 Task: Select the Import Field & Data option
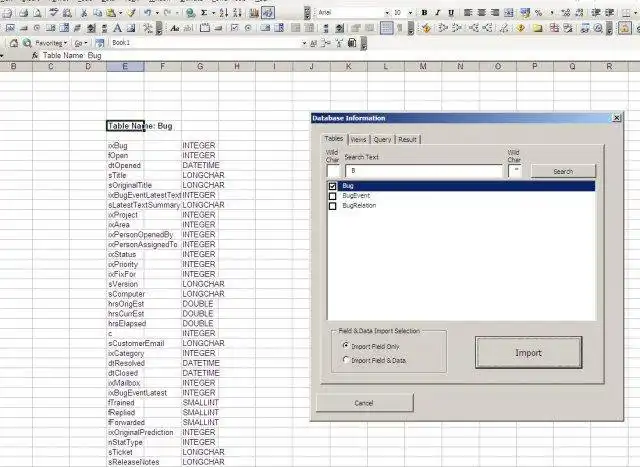[346, 360]
